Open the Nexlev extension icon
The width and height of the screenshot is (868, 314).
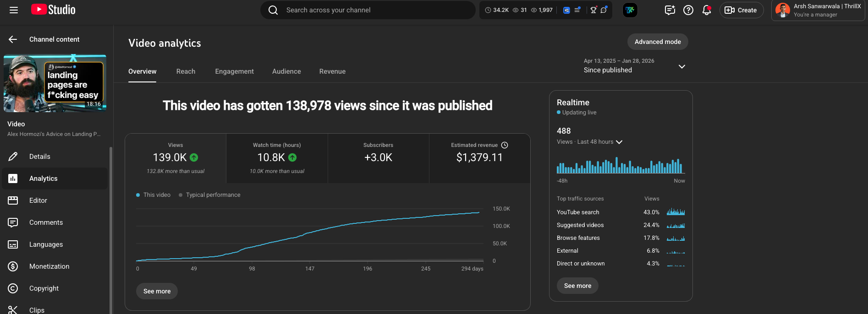[x=630, y=10]
